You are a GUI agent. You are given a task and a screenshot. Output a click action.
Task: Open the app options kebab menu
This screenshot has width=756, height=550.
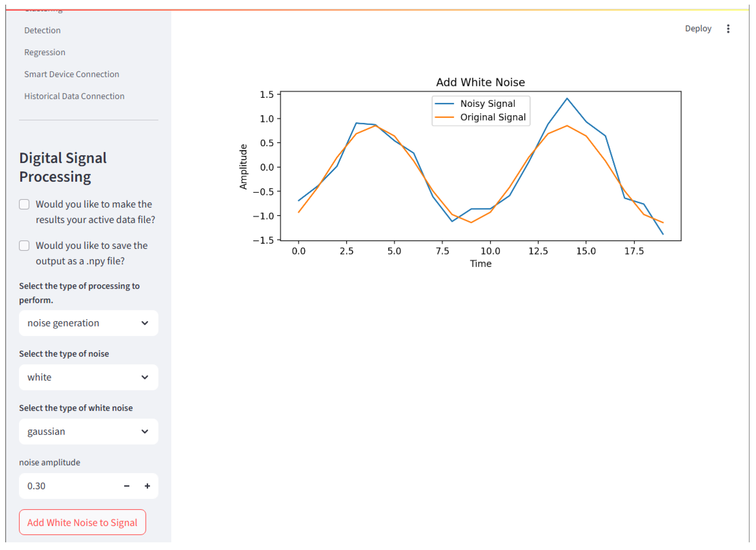pos(728,29)
